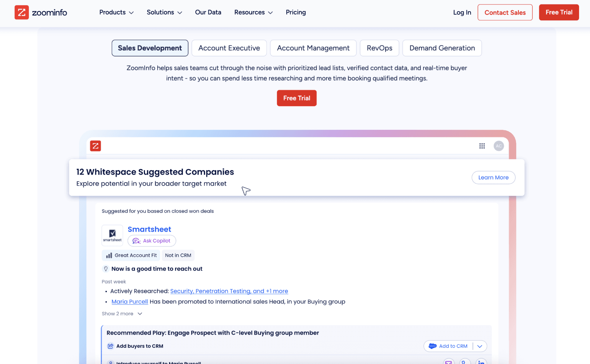Click the red Z icon in the app preview

tap(95, 146)
